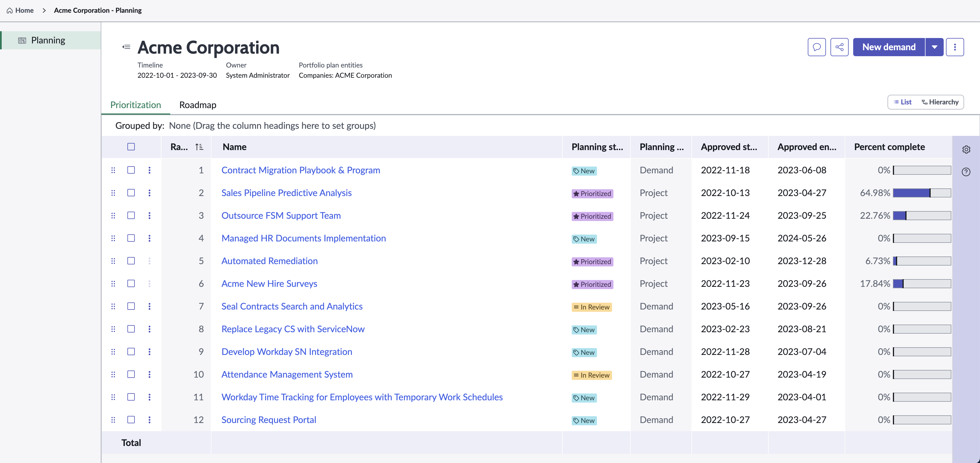Click drag handle for Acme New Hire Surveys row

113,284
